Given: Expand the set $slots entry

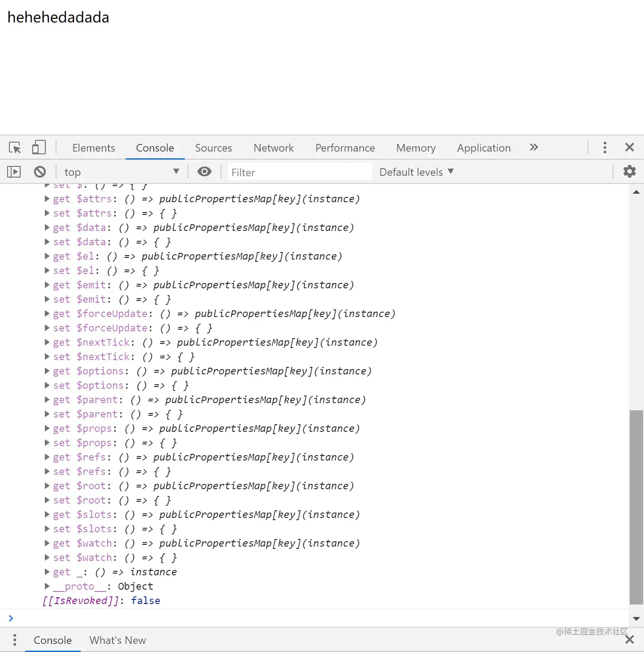Looking at the screenshot, I should [x=47, y=529].
